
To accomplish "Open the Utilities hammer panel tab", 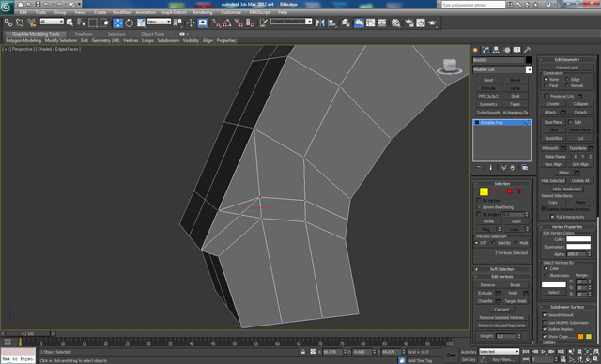I will [x=528, y=50].
